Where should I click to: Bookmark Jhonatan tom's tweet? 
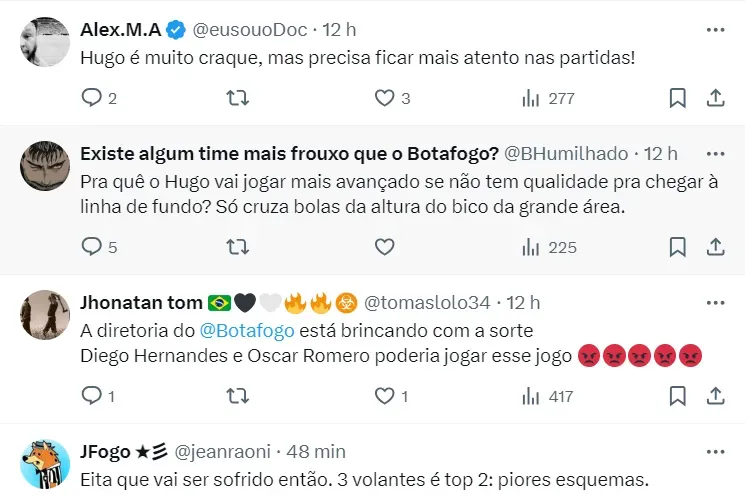[x=677, y=396]
